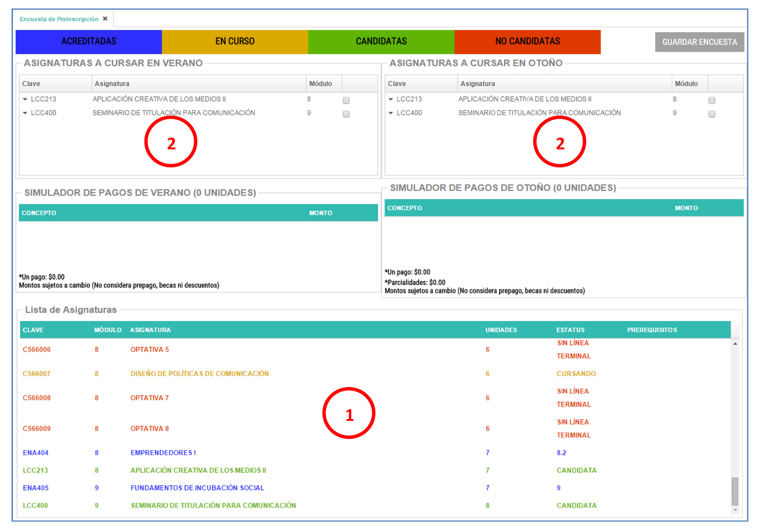Click the blue ACREDITADAS legend block

point(88,42)
